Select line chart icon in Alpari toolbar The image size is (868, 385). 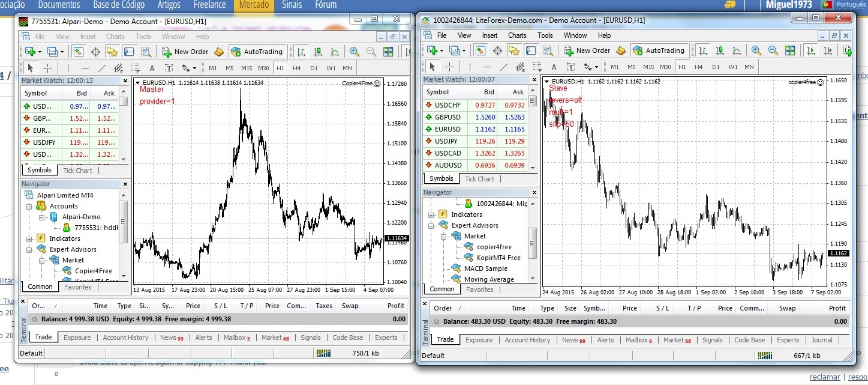335,52
